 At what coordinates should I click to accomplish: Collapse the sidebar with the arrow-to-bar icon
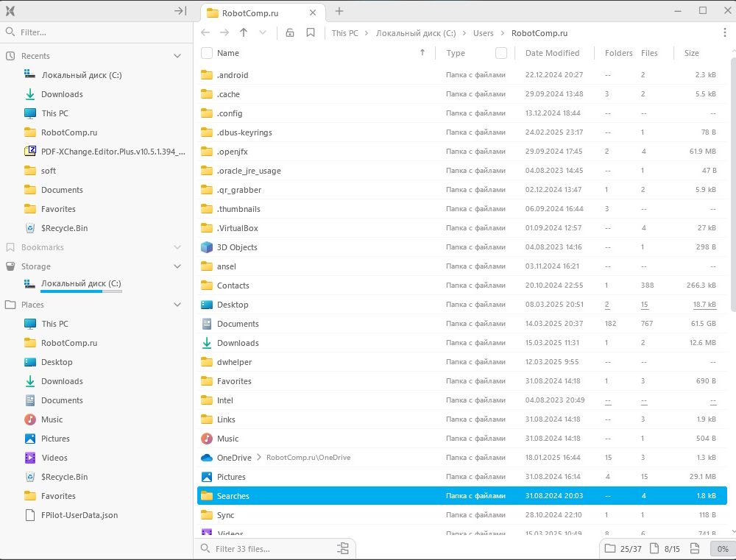(x=180, y=11)
